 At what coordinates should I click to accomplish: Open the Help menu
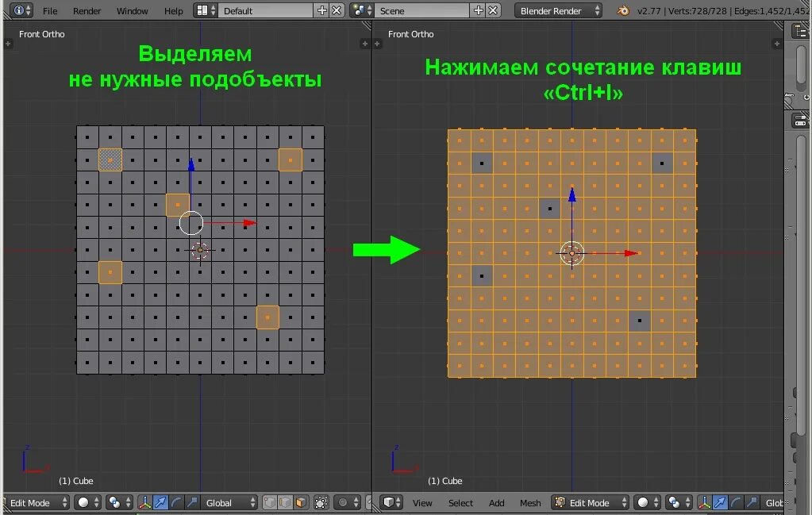click(174, 11)
